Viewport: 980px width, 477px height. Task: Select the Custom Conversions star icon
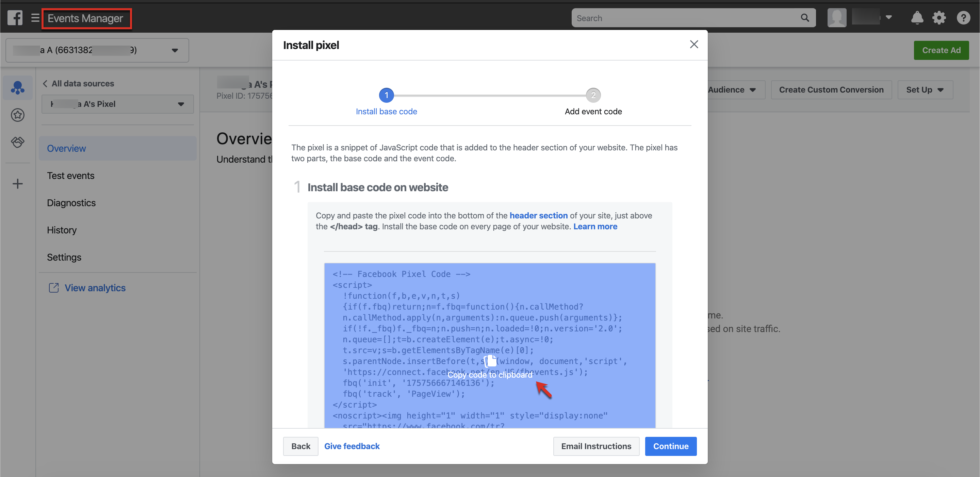click(17, 115)
